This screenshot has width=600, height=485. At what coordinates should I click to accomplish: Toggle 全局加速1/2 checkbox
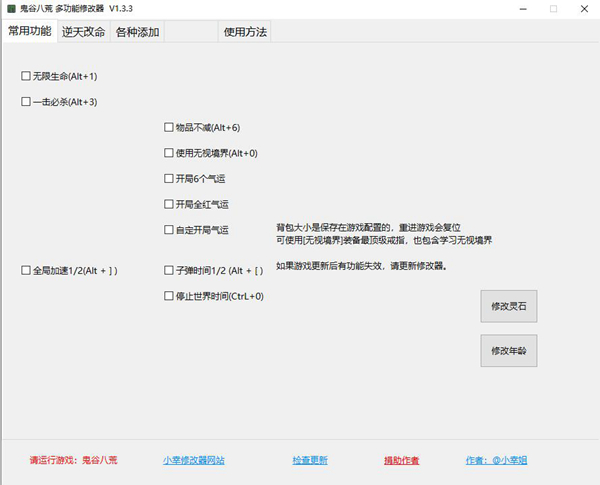[26, 270]
